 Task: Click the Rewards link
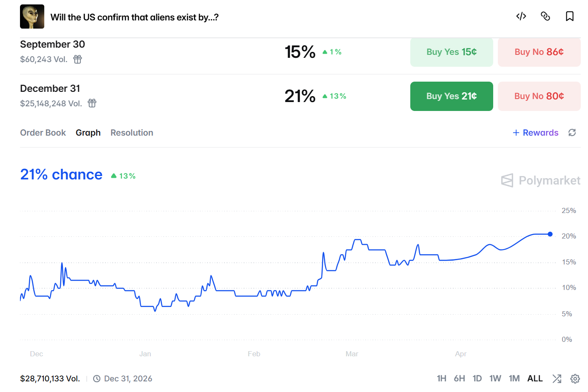tap(536, 133)
